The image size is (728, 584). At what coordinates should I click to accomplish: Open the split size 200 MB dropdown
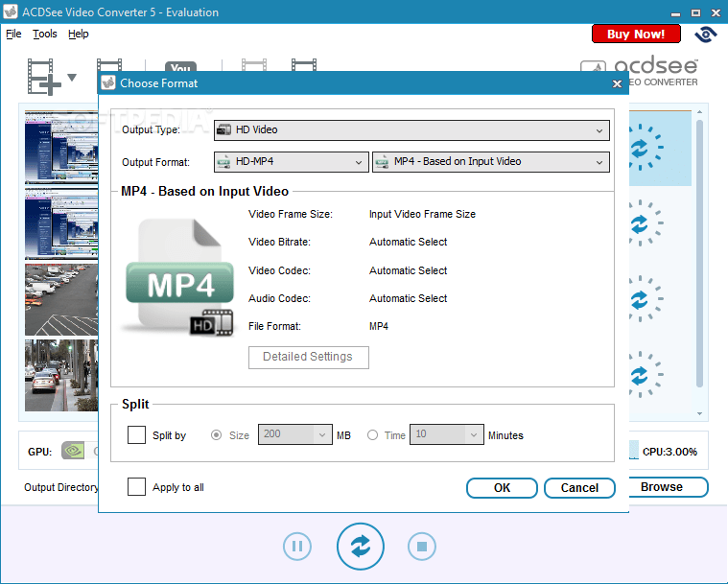[x=295, y=434]
